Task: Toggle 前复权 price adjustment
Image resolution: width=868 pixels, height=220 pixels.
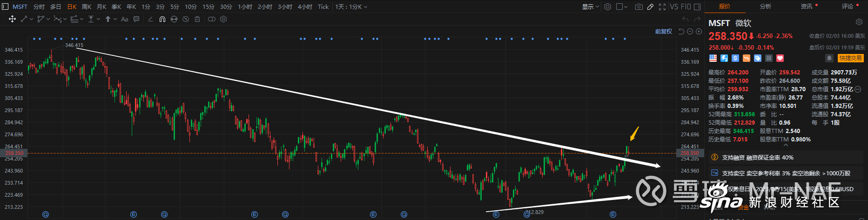Action: (664, 31)
